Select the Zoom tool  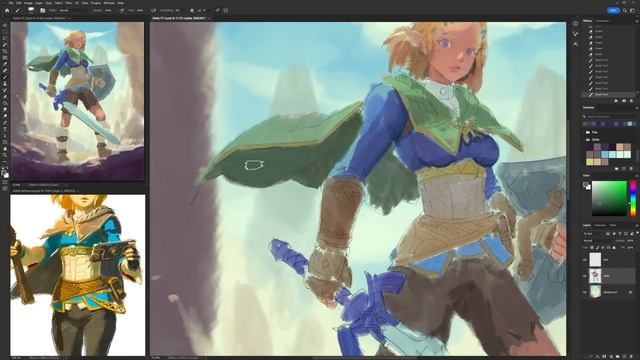[x=5, y=155]
